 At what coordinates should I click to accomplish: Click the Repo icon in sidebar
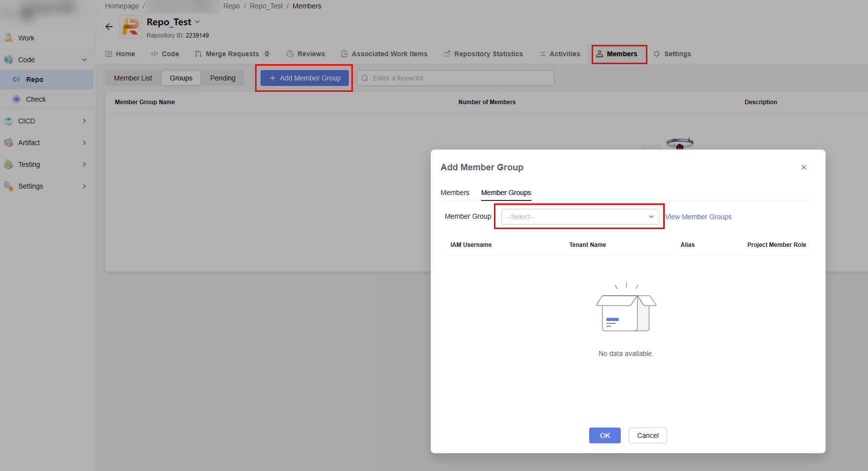coord(16,79)
